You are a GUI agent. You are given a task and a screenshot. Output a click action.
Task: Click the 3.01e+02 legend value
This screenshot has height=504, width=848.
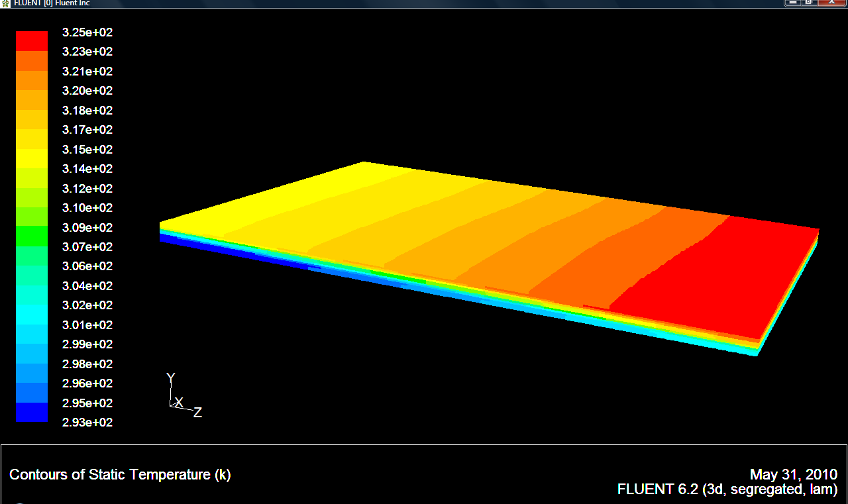[87, 325]
